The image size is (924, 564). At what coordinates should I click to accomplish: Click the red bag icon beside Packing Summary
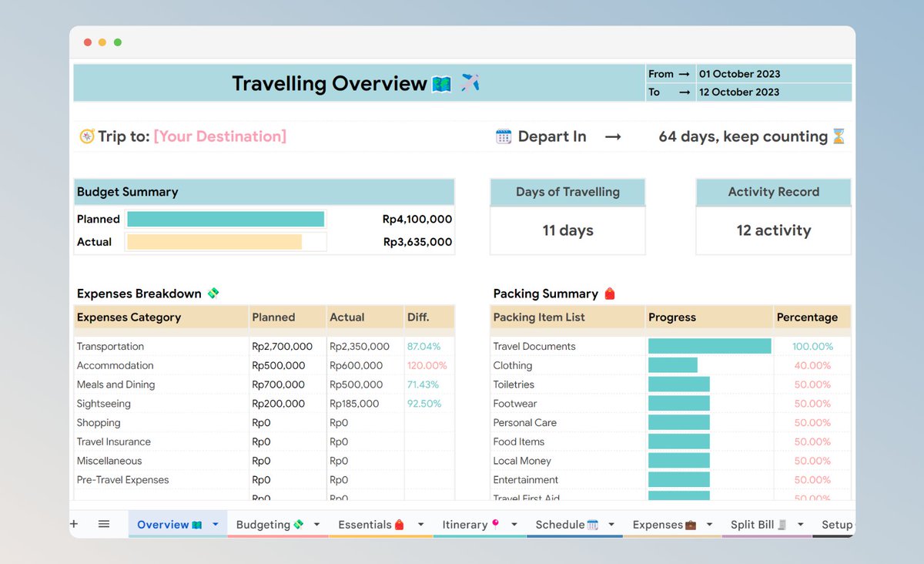(x=610, y=294)
